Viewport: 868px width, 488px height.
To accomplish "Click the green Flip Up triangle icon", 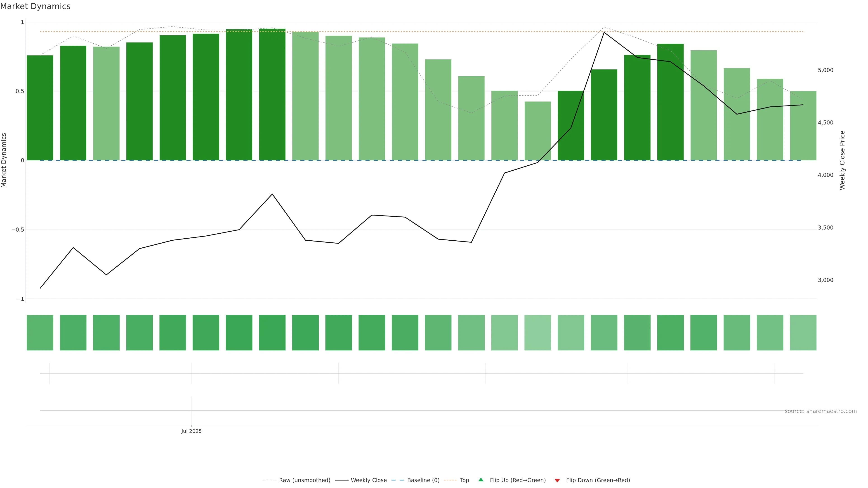I will [x=481, y=480].
